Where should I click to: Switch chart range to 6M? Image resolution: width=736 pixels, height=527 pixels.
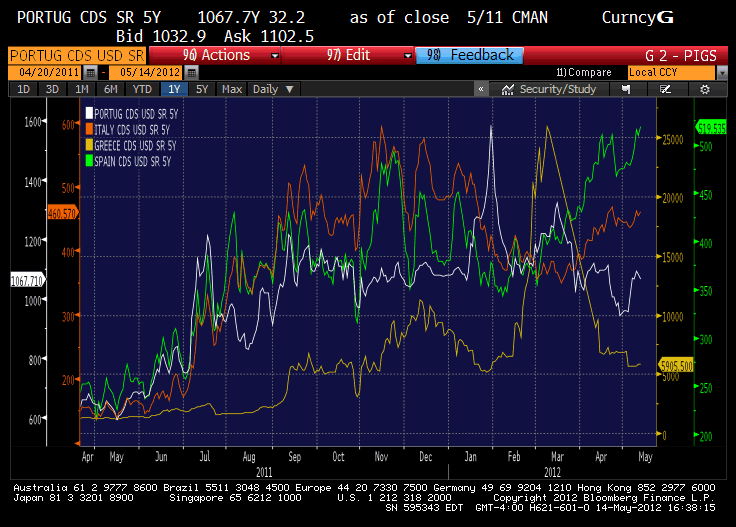(x=111, y=90)
